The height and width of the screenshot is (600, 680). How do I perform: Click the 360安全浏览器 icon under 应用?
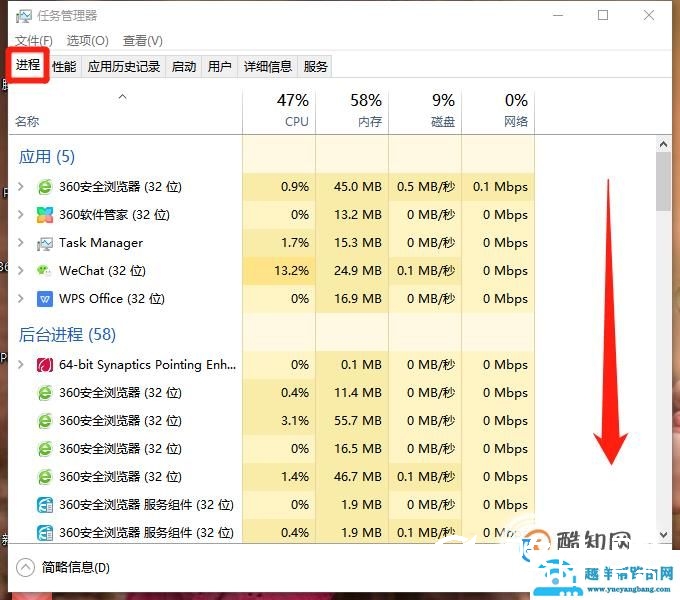[x=45, y=187]
